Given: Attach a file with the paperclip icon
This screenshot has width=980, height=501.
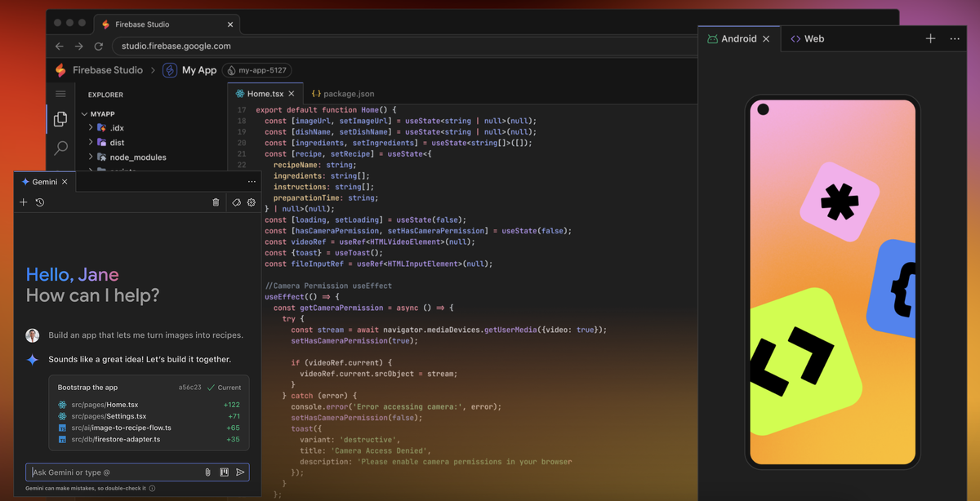Looking at the screenshot, I should tap(207, 472).
